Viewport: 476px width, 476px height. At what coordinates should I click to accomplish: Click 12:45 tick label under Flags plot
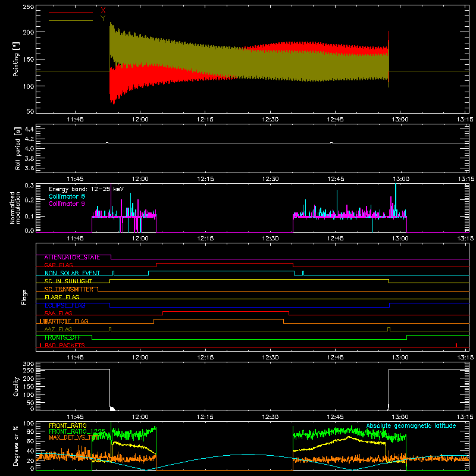pos(335,358)
